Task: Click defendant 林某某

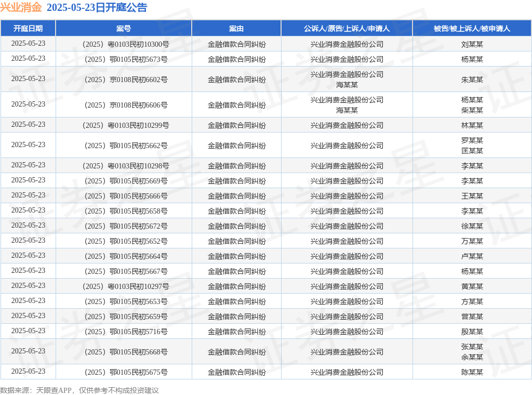Action: [472, 126]
